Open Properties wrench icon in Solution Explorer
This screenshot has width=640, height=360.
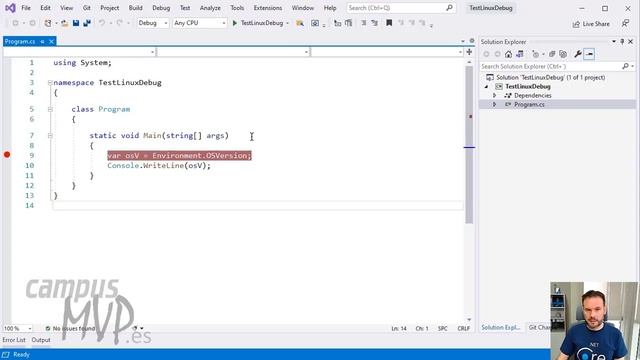click(x=578, y=54)
